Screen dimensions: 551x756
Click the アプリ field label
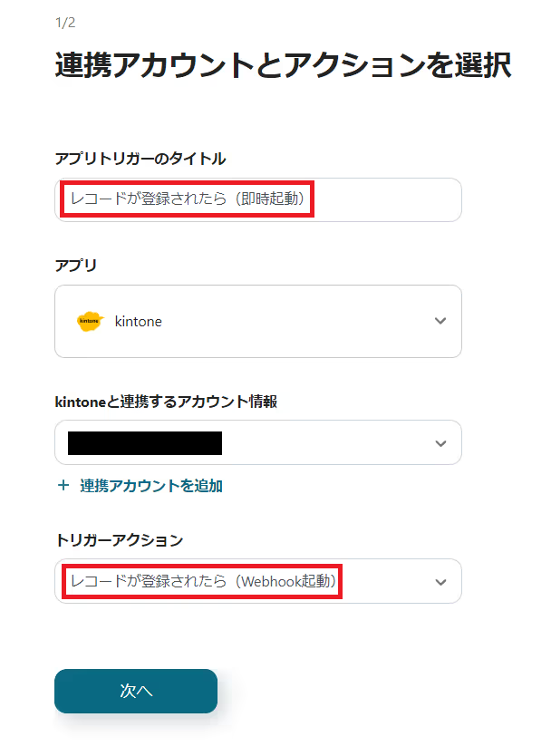pyautogui.click(x=75, y=265)
